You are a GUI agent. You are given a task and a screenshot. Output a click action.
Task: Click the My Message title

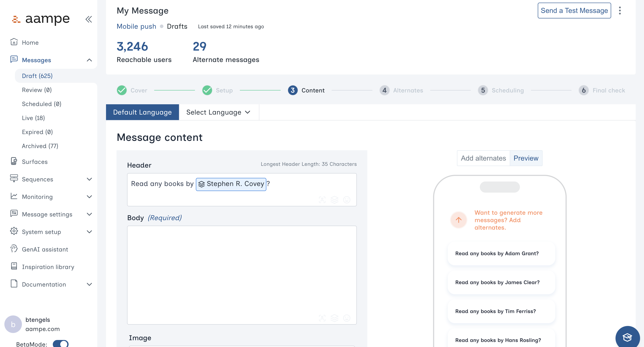point(143,11)
